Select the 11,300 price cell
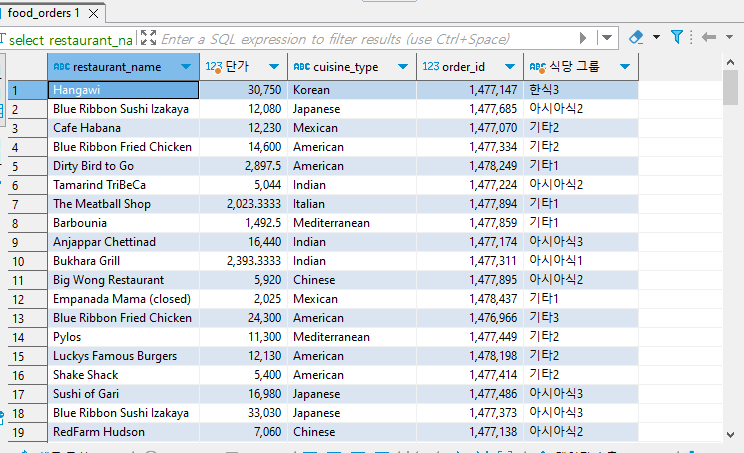Screen dimensions: 744x453 point(243,337)
